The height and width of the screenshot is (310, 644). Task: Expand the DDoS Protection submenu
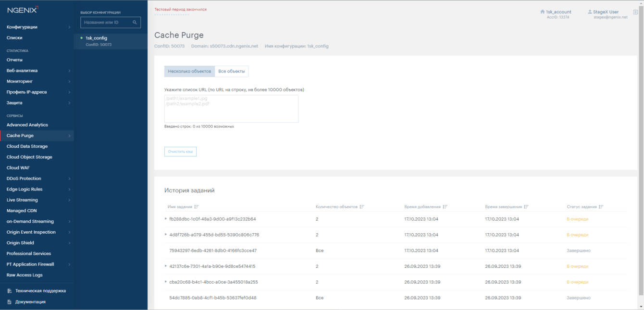click(69, 179)
